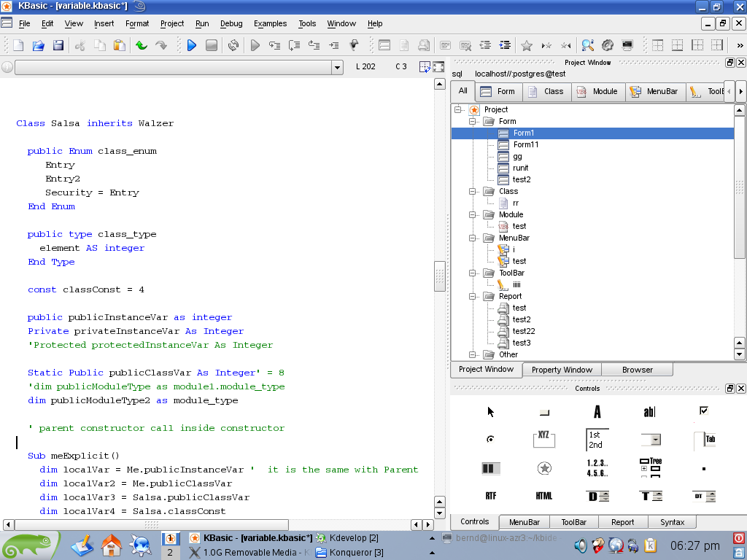Select Form11 in the project tree
This screenshot has width=747, height=560.
coord(525,144)
